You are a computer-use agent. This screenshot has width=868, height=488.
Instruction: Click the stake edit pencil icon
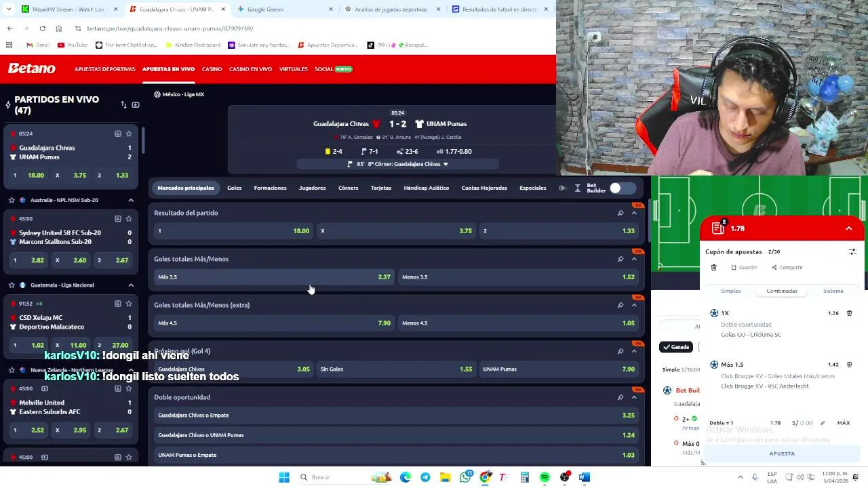(823, 423)
